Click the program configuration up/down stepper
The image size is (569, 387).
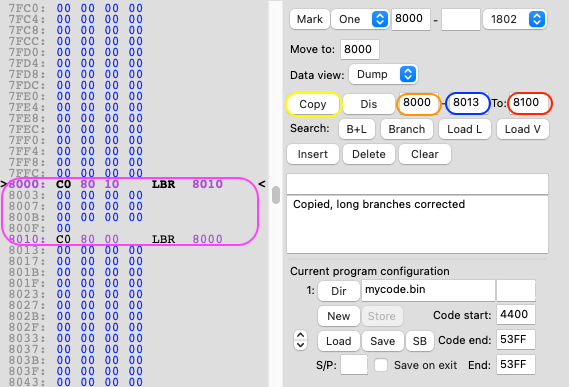(x=300, y=340)
